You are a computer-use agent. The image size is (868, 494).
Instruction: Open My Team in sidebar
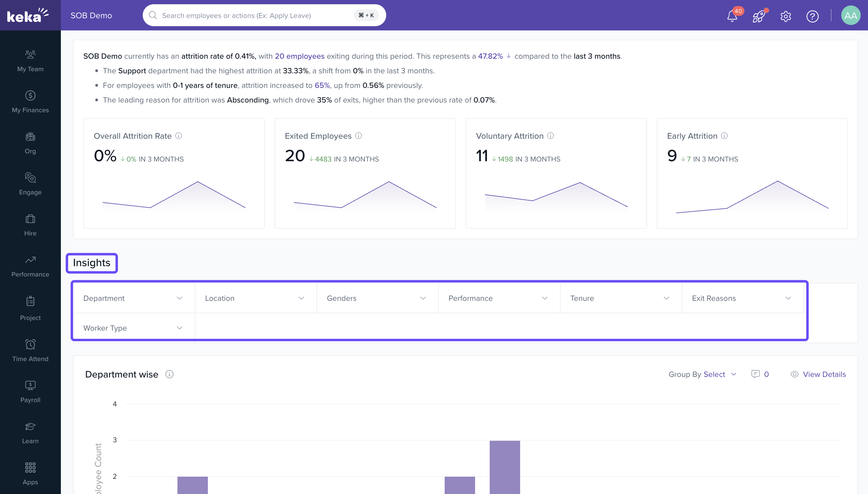click(30, 61)
